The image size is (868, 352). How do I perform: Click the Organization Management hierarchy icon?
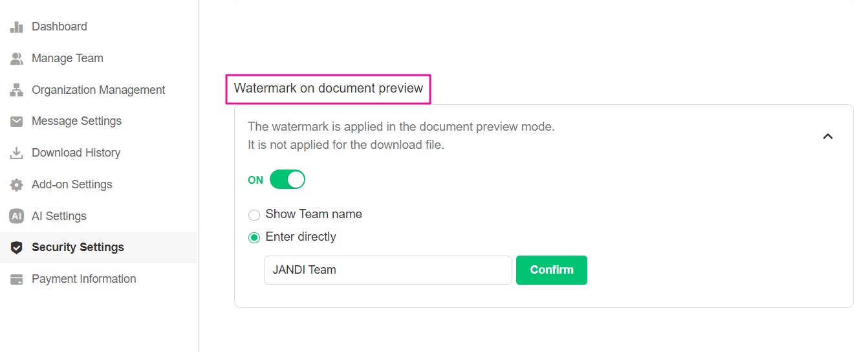[17, 90]
